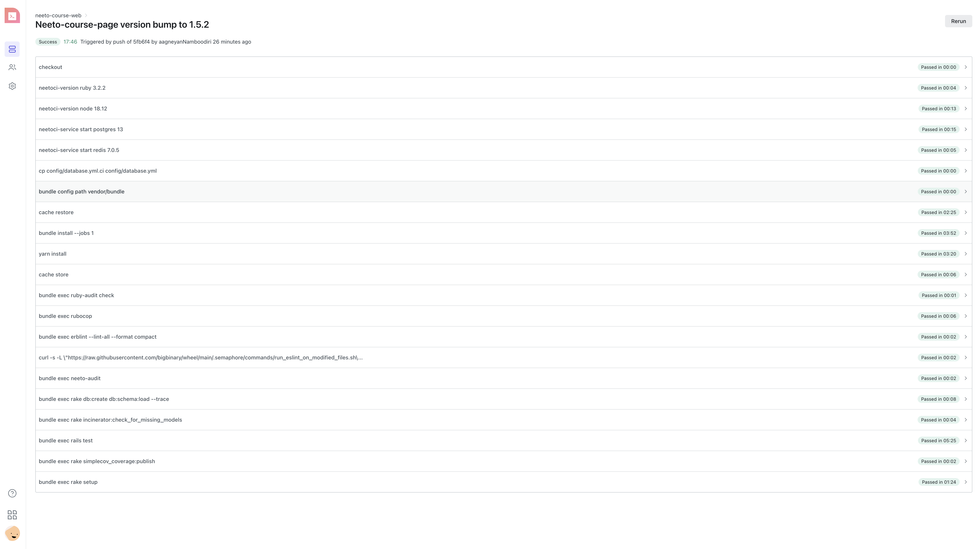Expand the bundle exec rails test chevron

[966, 441]
